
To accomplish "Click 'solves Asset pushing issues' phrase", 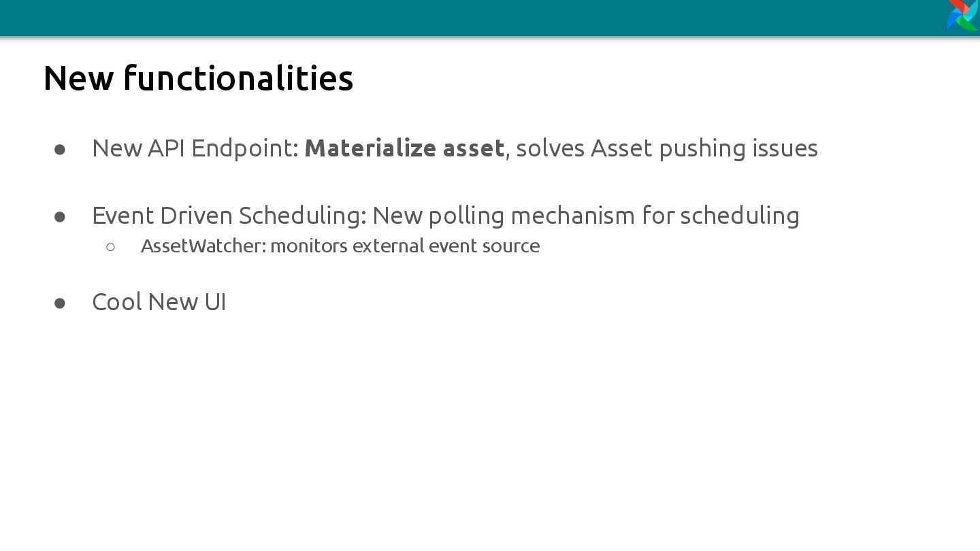I will tap(667, 148).
